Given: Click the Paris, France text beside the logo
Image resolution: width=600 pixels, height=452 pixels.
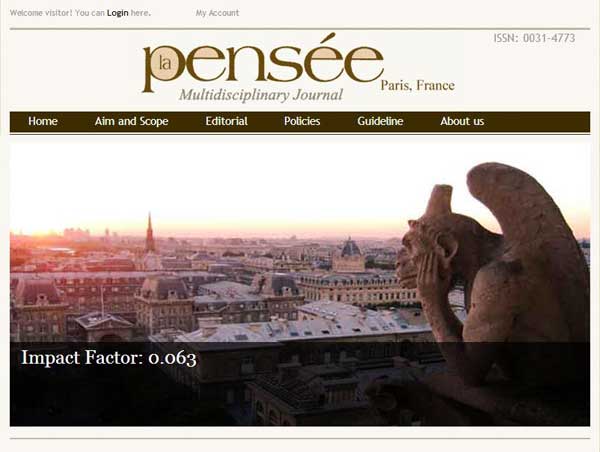Looking at the screenshot, I should point(417,85).
